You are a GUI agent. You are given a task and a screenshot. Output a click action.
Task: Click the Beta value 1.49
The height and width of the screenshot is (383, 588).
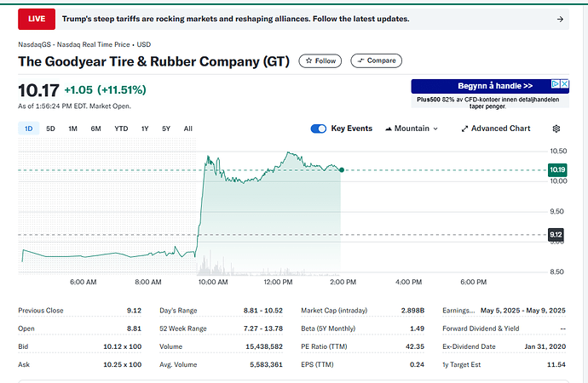[x=417, y=329]
